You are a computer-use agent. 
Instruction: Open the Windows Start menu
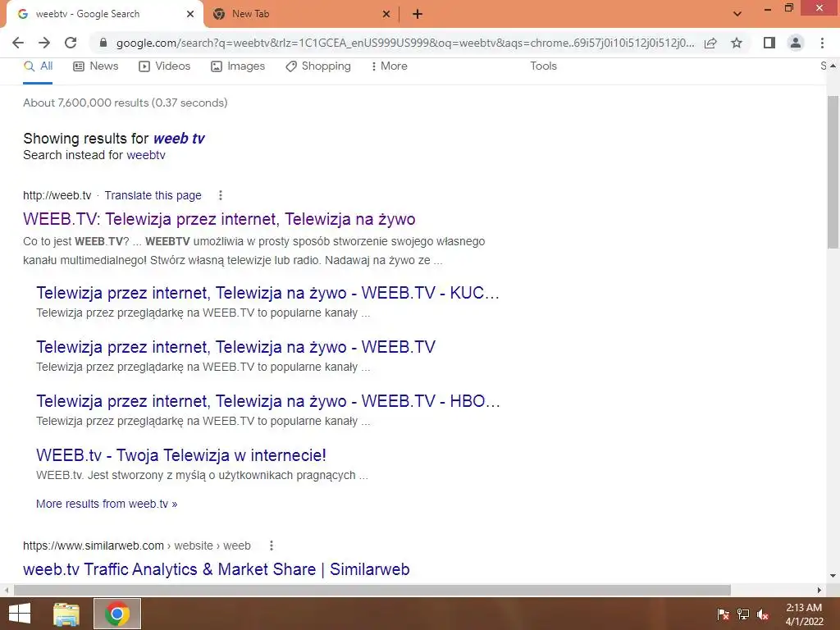20,614
